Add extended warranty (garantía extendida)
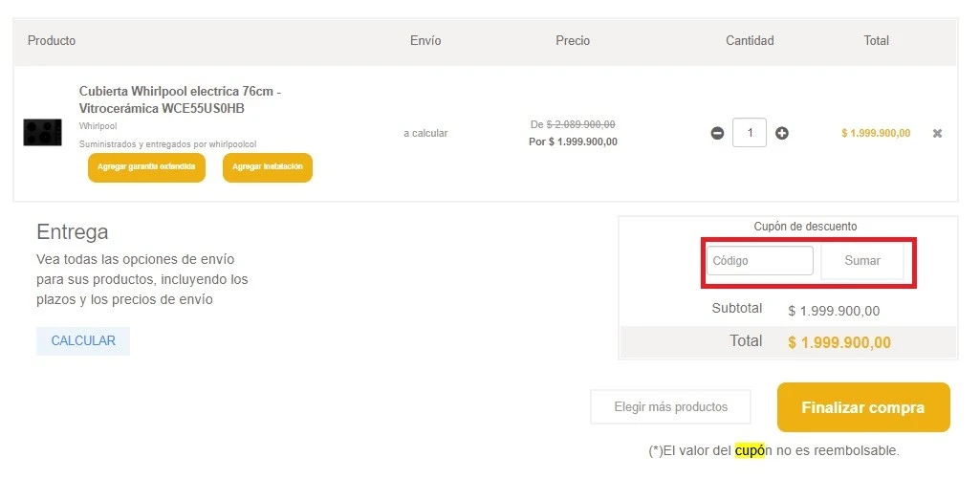 [x=146, y=167]
